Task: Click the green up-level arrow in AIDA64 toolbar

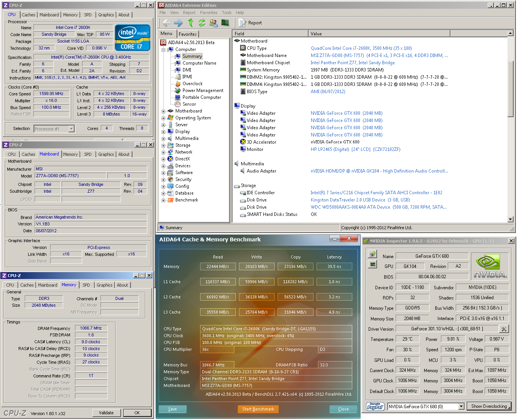Action: 191,23
